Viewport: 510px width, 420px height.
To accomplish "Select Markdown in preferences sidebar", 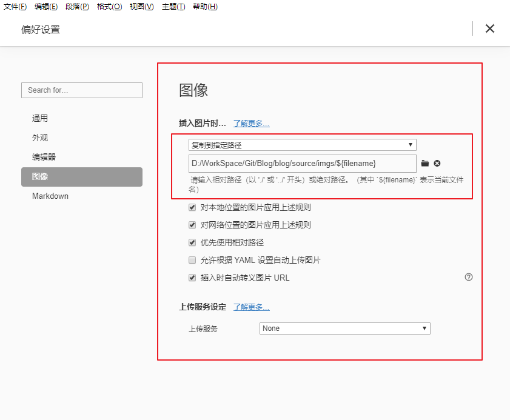I will click(82, 196).
